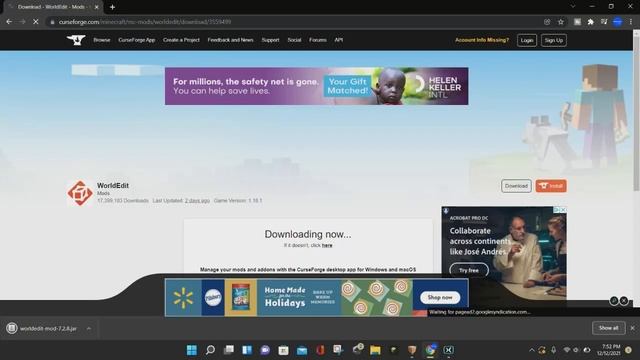The width and height of the screenshot is (640, 360).
Task: Show hidden system tray icons
Action: (531, 350)
